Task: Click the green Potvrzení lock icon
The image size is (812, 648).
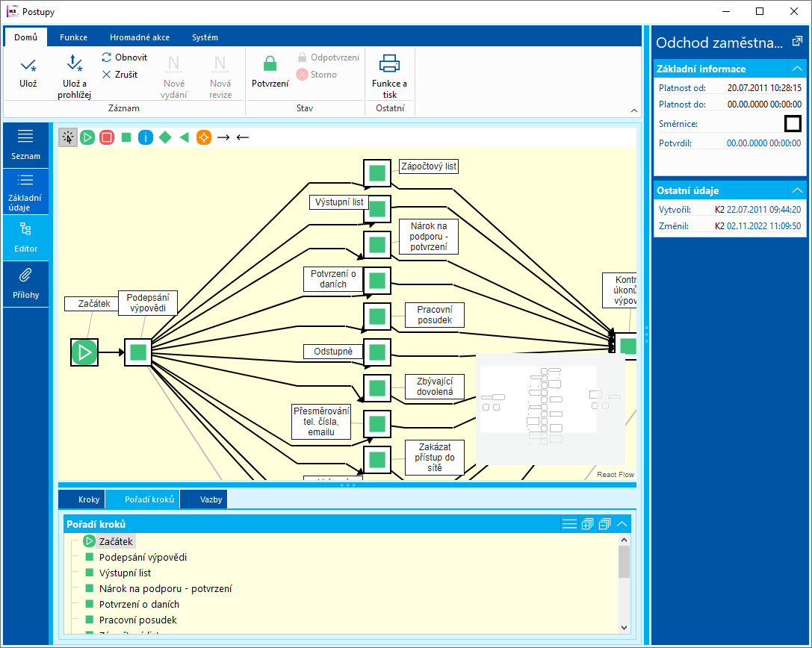Action: [270, 64]
